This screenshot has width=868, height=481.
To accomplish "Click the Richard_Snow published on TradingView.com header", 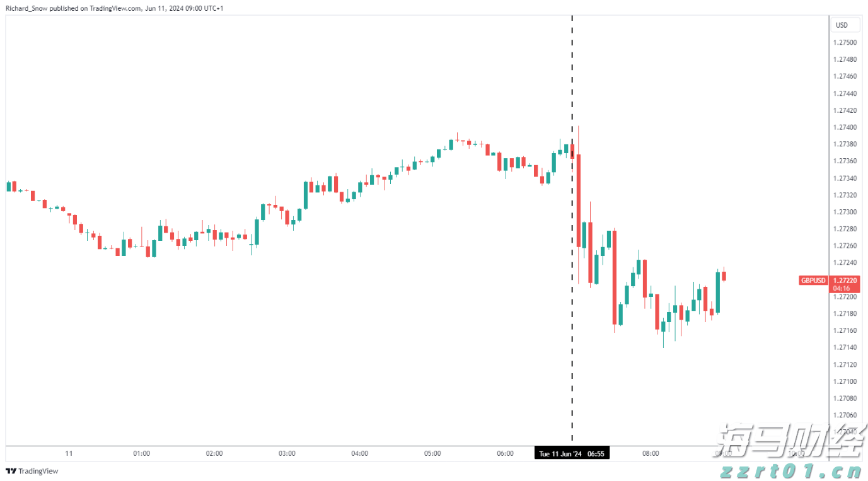I will [x=113, y=8].
